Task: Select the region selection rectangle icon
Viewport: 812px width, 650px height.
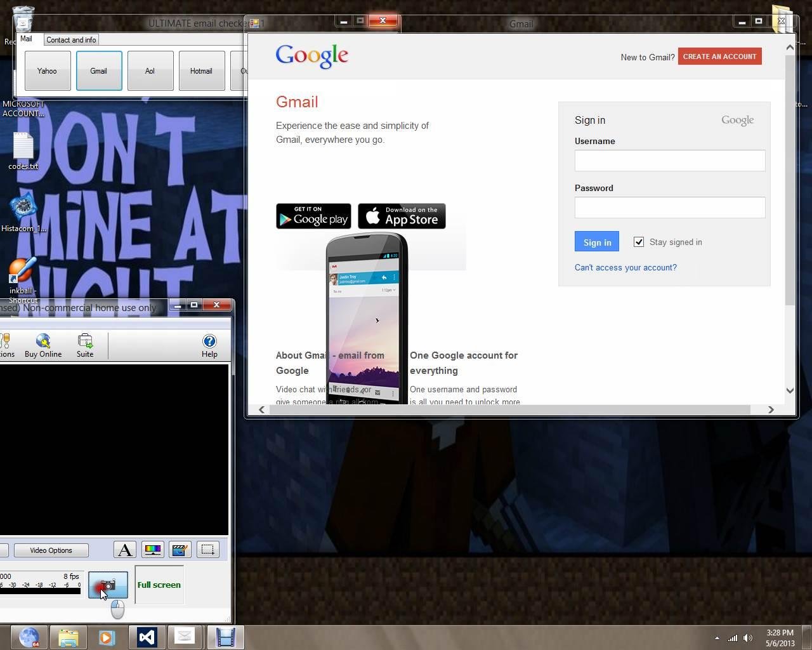Action: pyautogui.click(x=207, y=550)
